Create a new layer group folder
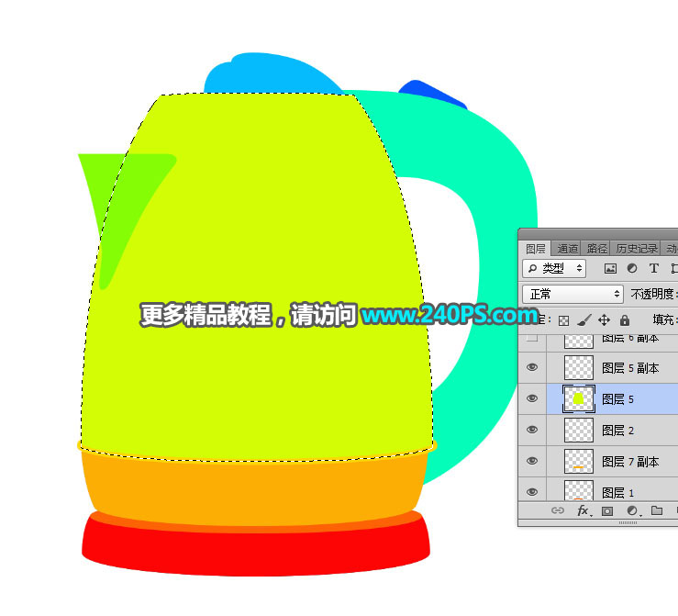This screenshot has width=678, height=616. pos(657,510)
